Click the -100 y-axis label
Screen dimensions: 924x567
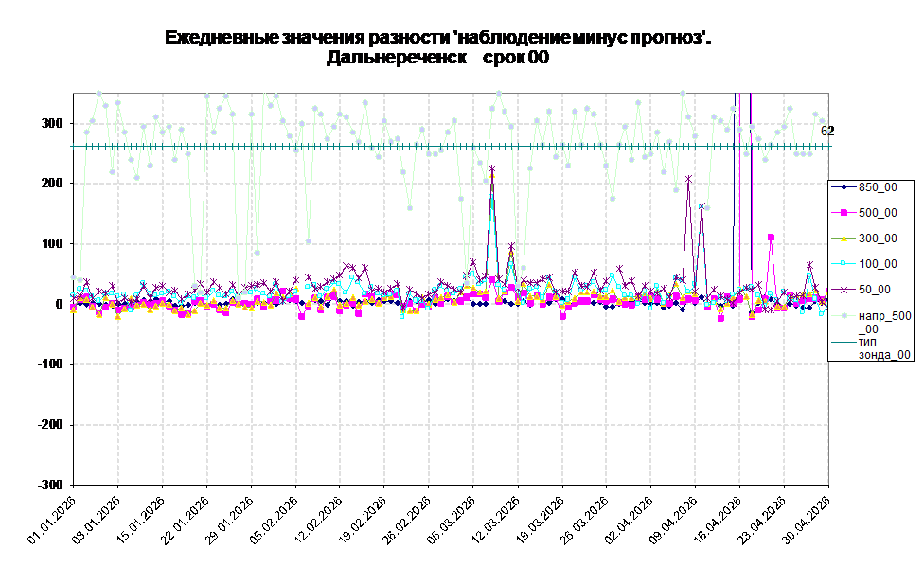(49, 364)
